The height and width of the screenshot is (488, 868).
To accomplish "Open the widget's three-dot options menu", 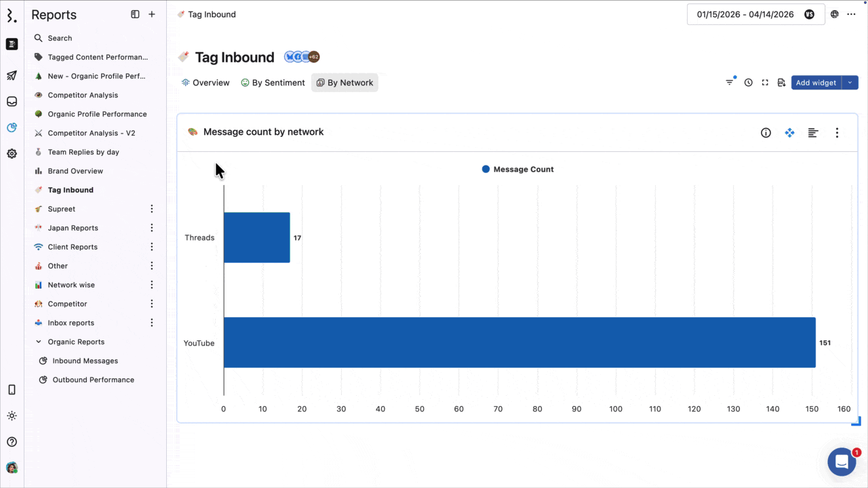I will click(837, 133).
